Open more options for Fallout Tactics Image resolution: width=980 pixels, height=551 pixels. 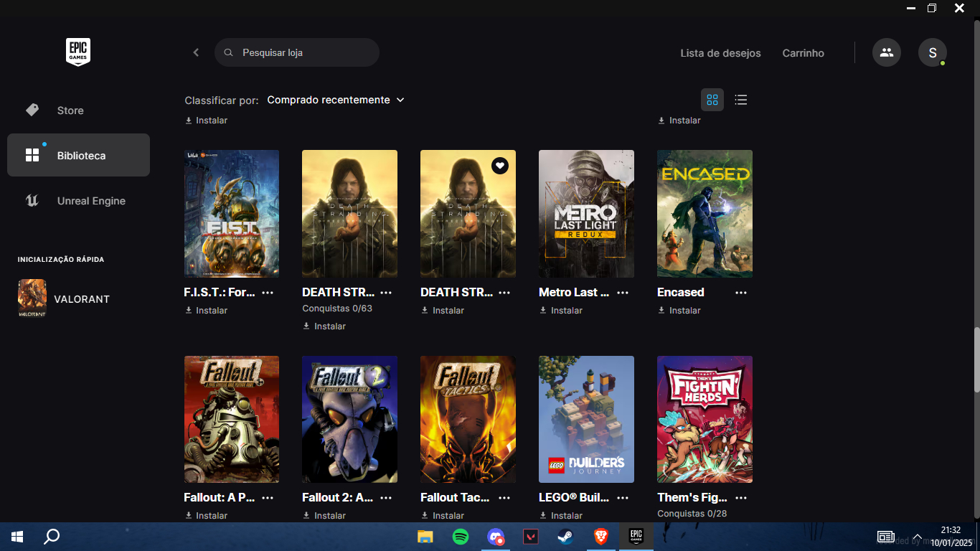tap(504, 498)
